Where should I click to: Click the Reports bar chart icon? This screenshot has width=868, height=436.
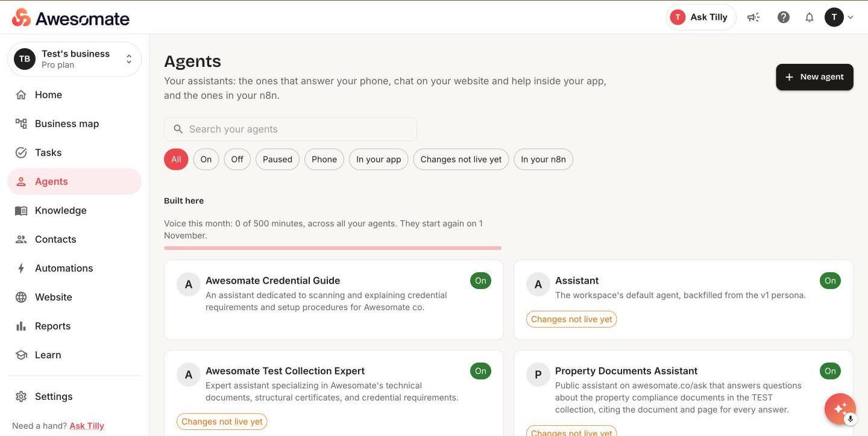click(x=21, y=326)
